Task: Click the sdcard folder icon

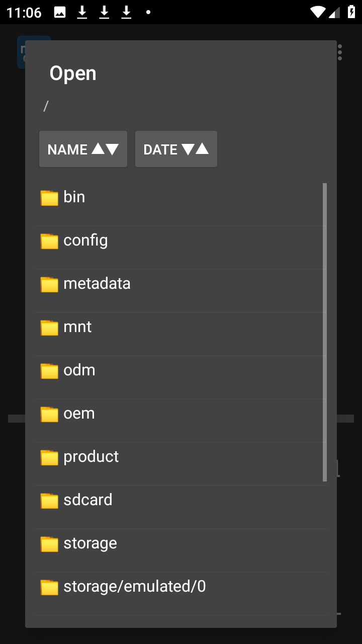Action: click(x=49, y=501)
